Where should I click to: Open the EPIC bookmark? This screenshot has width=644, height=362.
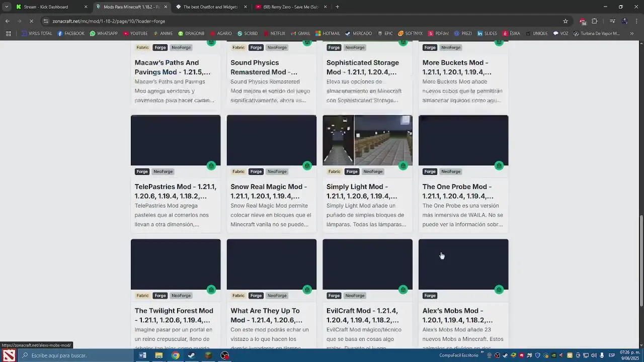pos(385,34)
